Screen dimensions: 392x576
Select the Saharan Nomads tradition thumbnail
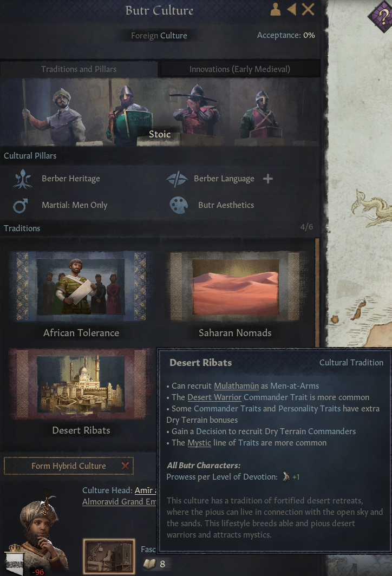(x=235, y=286)
